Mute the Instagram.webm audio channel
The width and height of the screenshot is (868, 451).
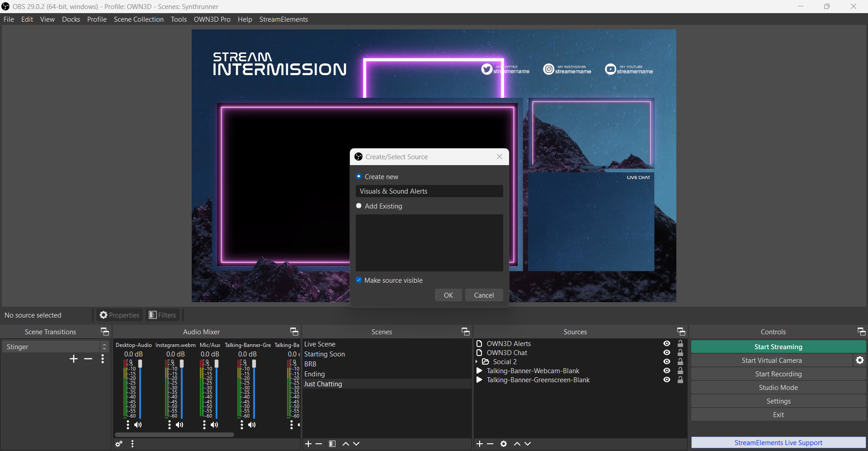point(179,425)
